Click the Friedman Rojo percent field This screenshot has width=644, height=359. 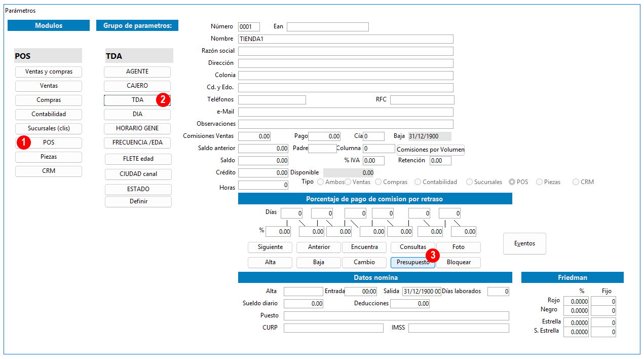click(576, 302)
